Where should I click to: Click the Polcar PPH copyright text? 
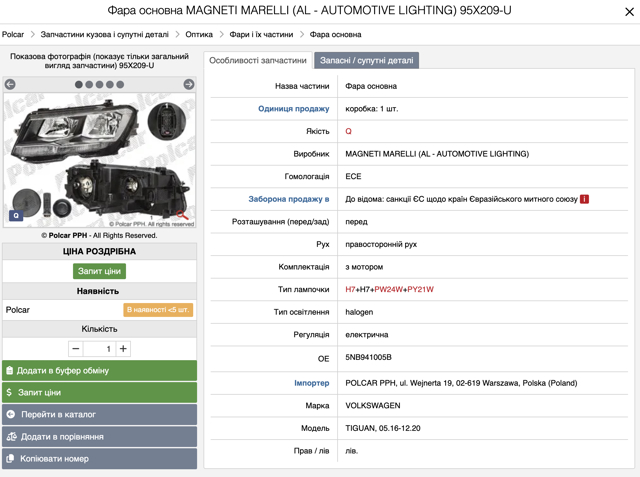(99, 235)
